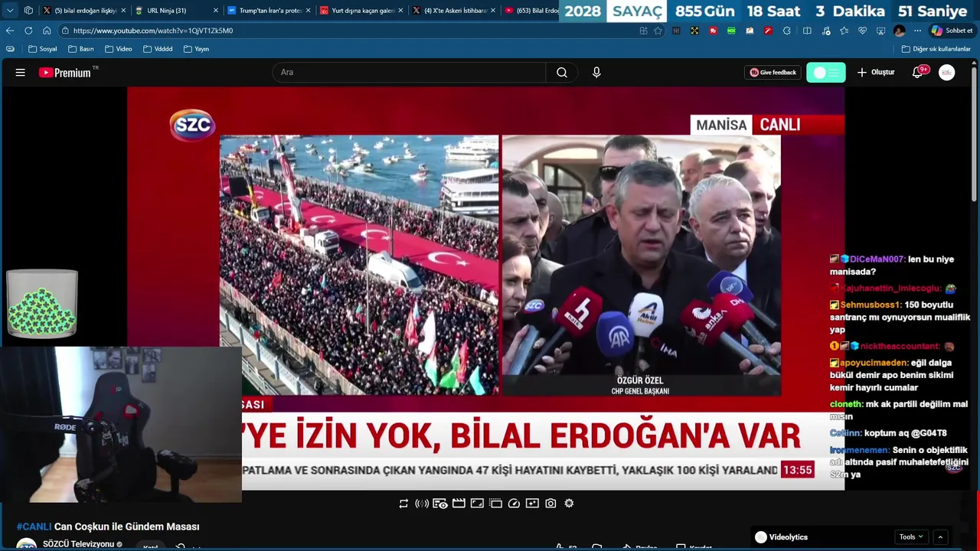Open the Vdddd bookmarks folder
This screenshot has width=980, height=551.
158,49
